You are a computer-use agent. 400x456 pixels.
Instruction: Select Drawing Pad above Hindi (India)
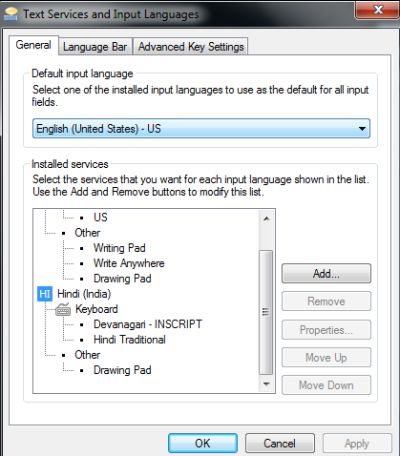tap(122, 279)
